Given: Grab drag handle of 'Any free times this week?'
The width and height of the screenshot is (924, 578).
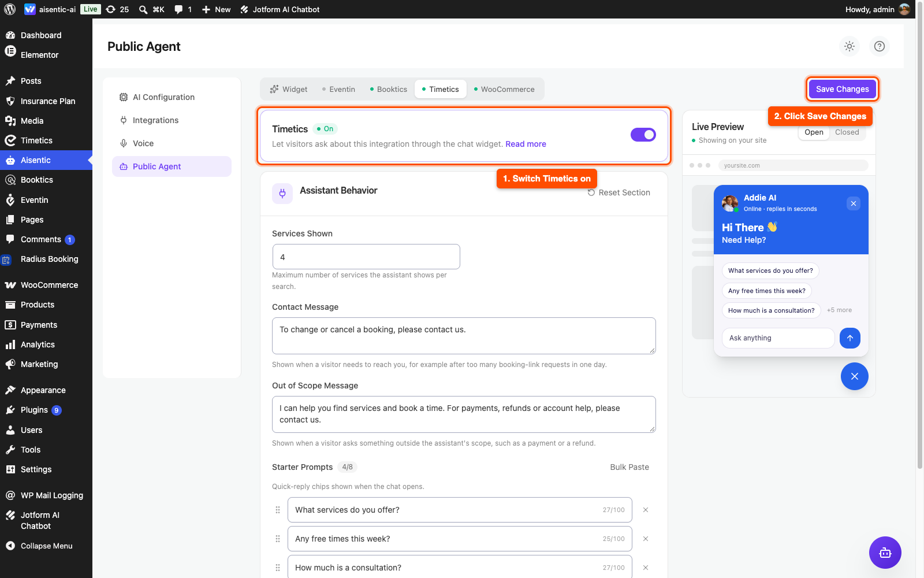Looking at the screenshot, I should coord(278,539).
